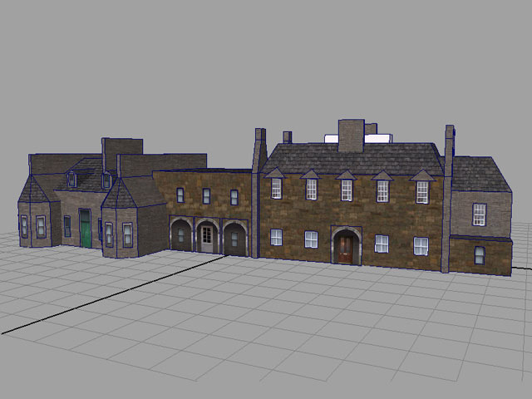Viewport: 532px width, 399px height.
Task: Select the brown arched door of main house
Action: tap(345, 248)
